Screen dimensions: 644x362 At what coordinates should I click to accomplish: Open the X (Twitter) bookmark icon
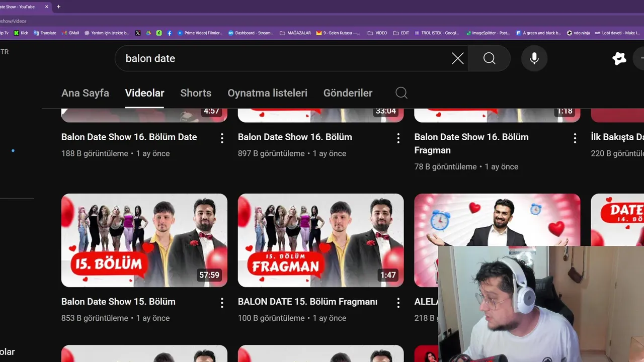138,33
